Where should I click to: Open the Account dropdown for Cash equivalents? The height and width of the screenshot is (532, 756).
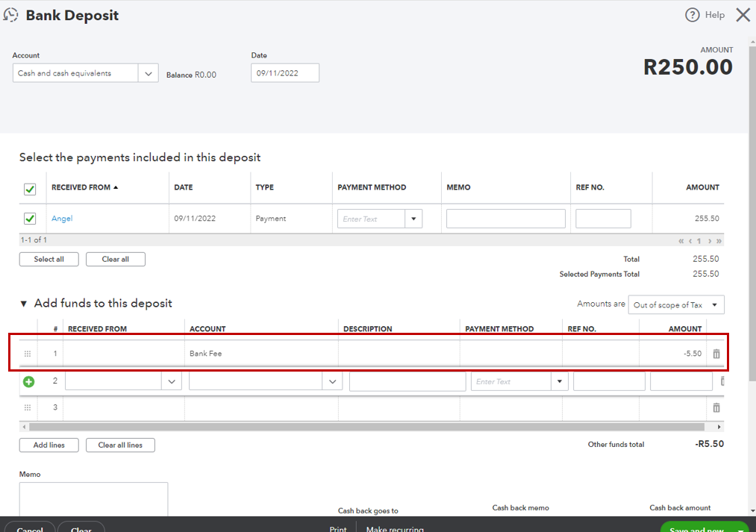[x=148, y=73]
